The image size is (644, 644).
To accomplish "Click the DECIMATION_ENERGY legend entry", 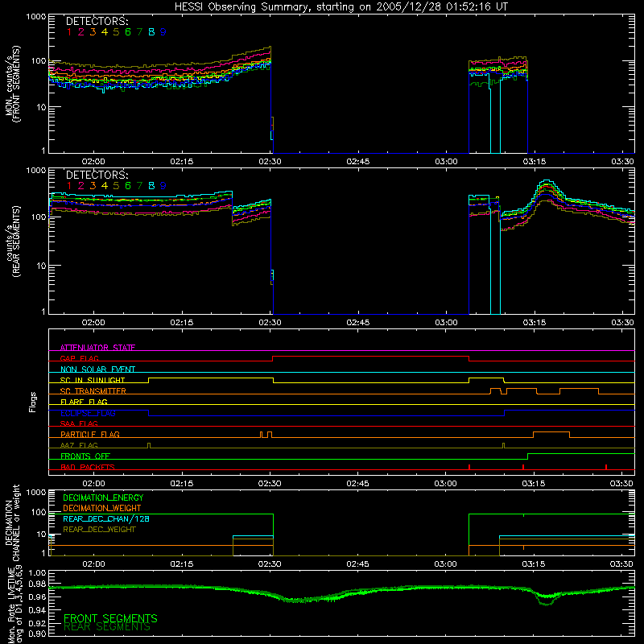I will click(103, 497).
